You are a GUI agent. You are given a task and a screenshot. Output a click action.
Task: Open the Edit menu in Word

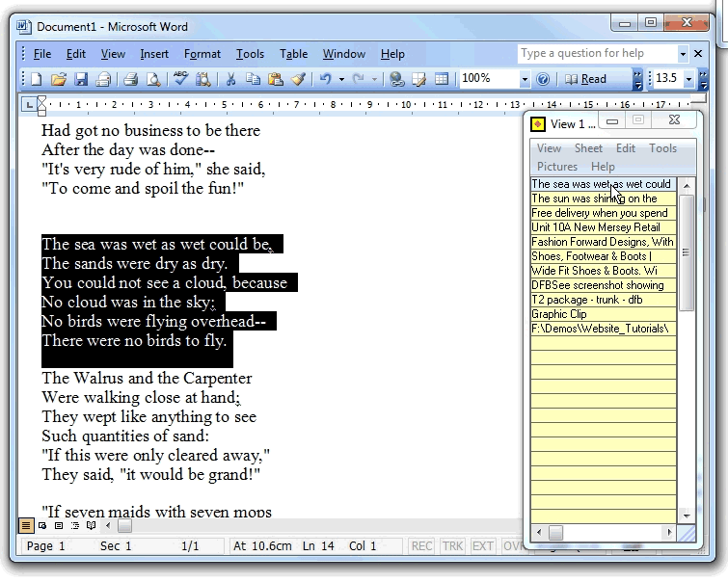(x=75, y=54)
